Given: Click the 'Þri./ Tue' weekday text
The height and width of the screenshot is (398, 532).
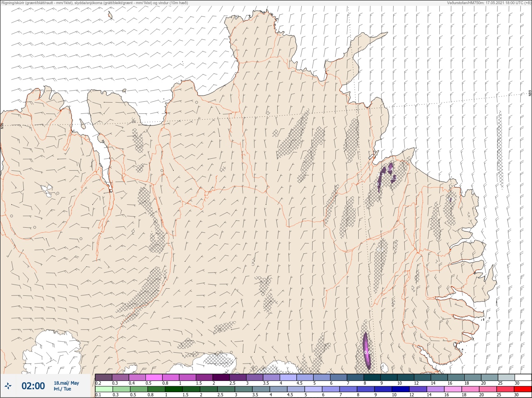Looking at the screenshot, I should [62, 389].
